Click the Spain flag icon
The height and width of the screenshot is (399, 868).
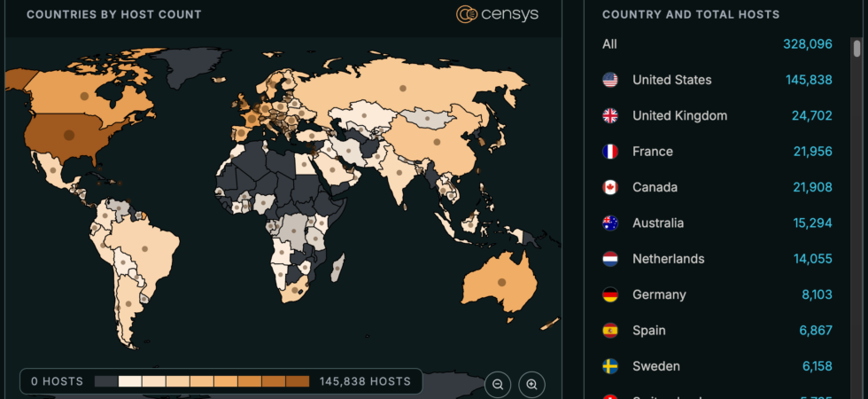(x=610, y=330)
